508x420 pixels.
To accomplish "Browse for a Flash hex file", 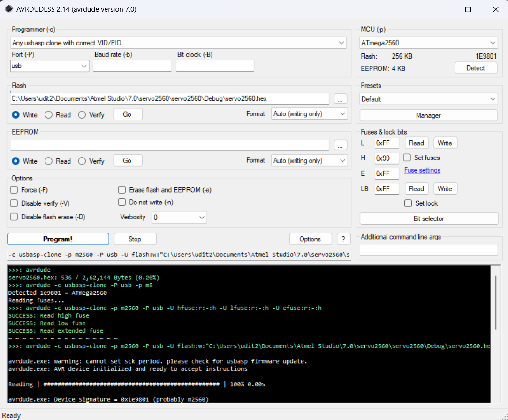I will point(340,98).
